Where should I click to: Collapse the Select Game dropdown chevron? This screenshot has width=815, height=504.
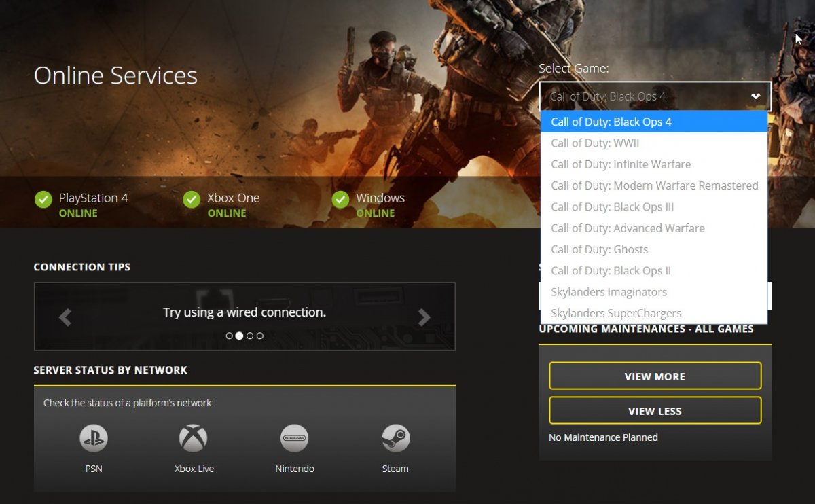tap(755, 96)
